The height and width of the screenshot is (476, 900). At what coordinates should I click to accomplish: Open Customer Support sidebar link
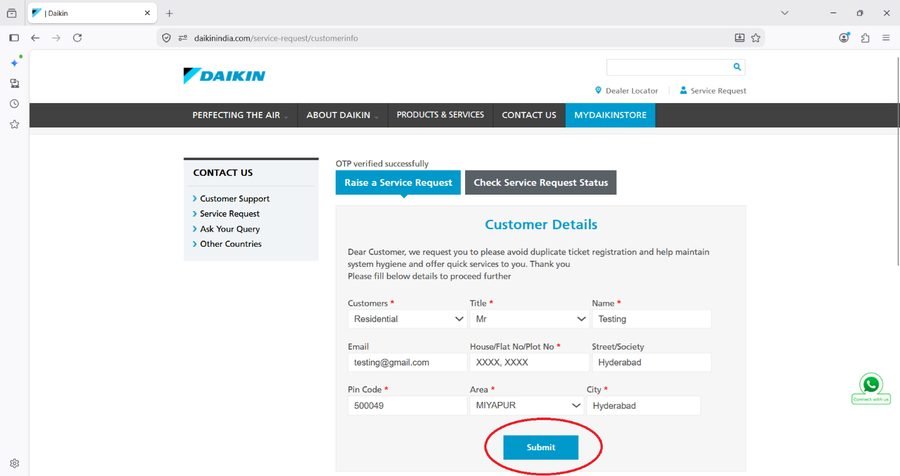[x=234, y=199]
